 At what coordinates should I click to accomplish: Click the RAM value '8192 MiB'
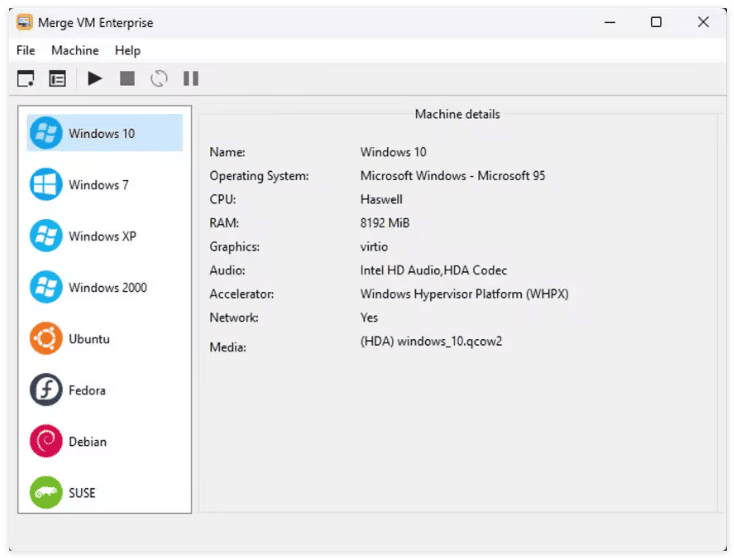[385, 223]
